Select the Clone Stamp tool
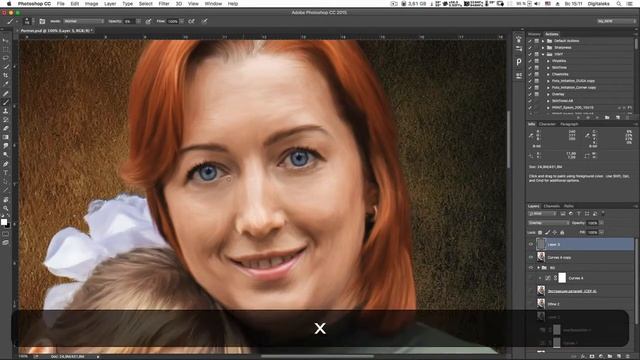Viewport: 640px width, 360px height. tap(5, 111)
